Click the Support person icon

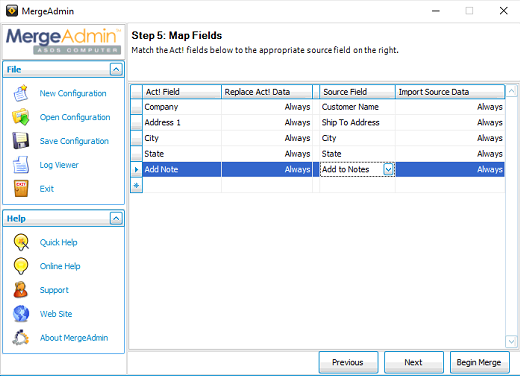(21, 290)
